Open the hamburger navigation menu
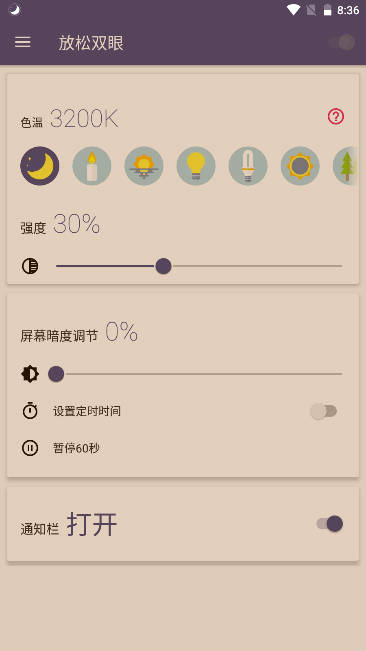This screenshot has height=651, width=366. 22,42
